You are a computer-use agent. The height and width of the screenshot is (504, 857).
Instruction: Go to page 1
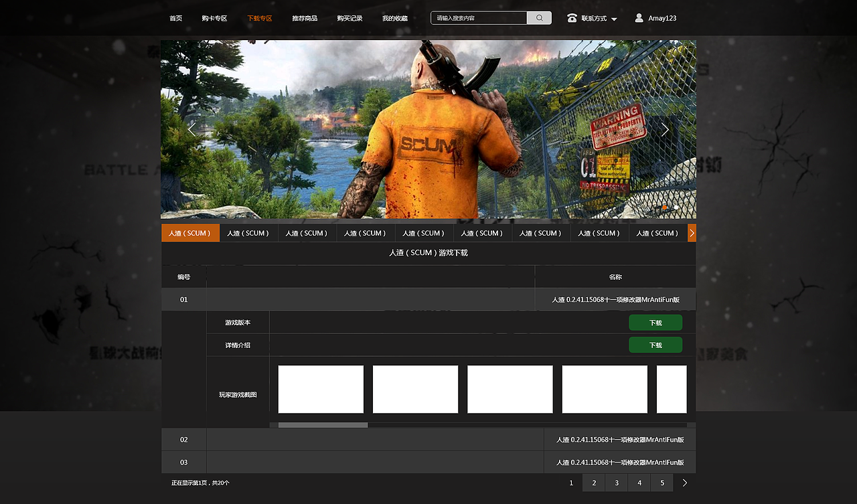click(x=571, y=483)
